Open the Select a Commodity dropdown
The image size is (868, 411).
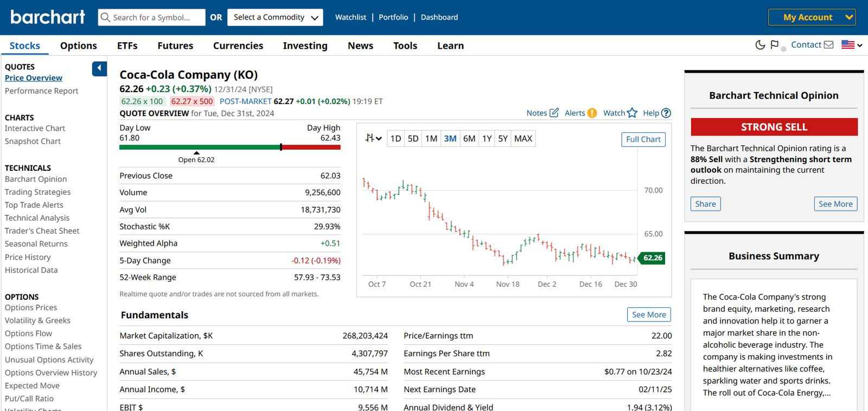(x=275, y=17)
